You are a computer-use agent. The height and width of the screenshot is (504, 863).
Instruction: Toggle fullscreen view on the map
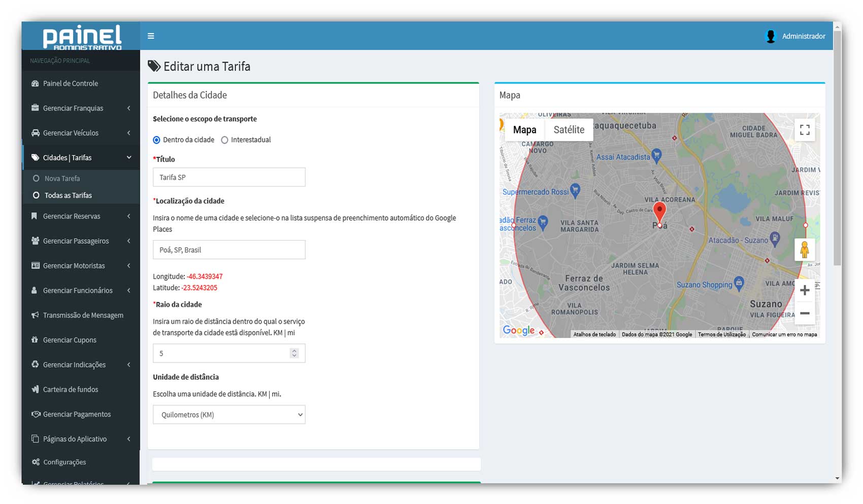(805, 130)
